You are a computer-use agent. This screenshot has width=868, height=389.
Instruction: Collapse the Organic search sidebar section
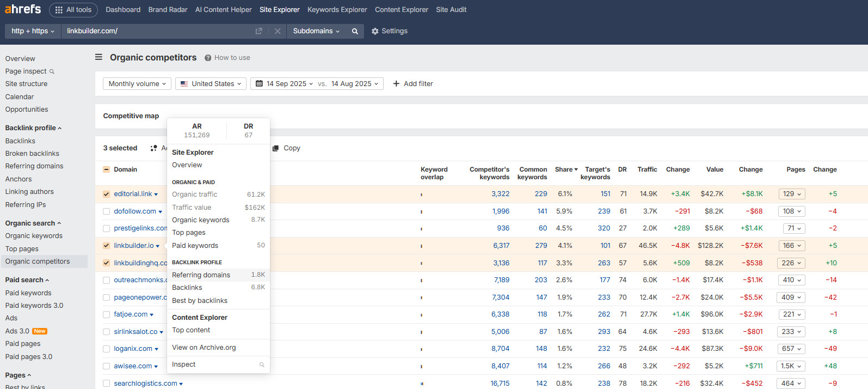[x=33, y=223]
